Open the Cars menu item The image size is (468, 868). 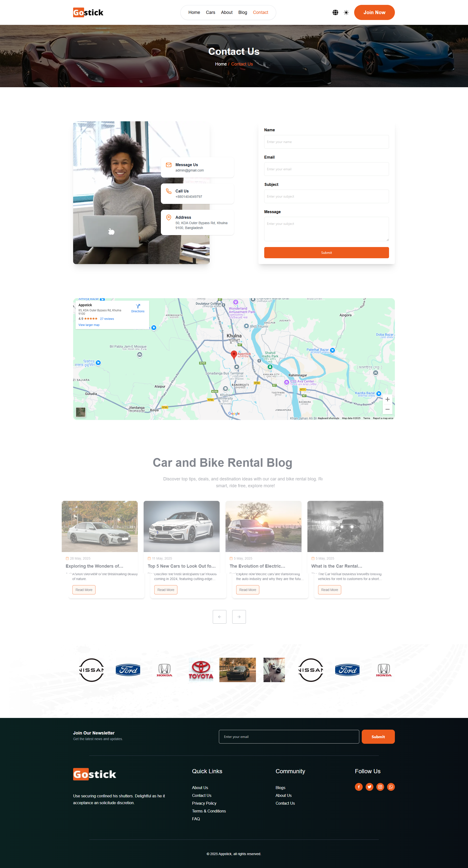click(210, 12)
